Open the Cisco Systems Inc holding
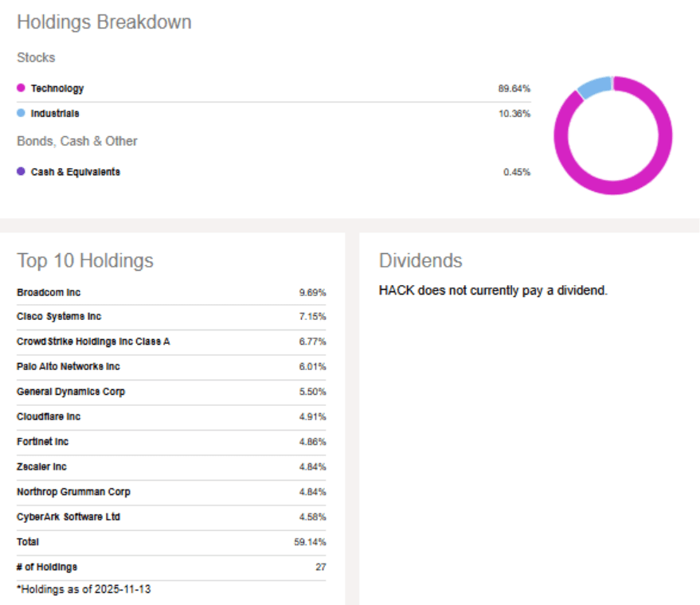Image resolution: width=700 pixels, height=605 pixels. pos(59,317)
